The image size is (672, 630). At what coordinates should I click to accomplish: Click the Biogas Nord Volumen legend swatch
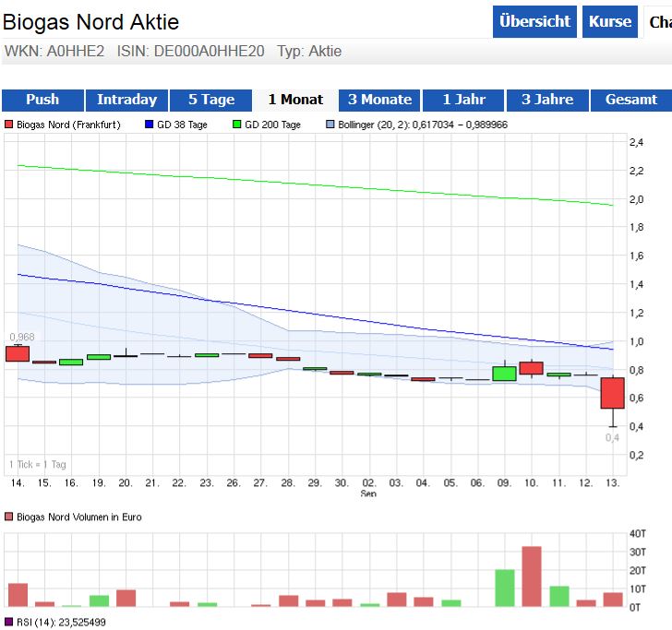click(9, 517)
